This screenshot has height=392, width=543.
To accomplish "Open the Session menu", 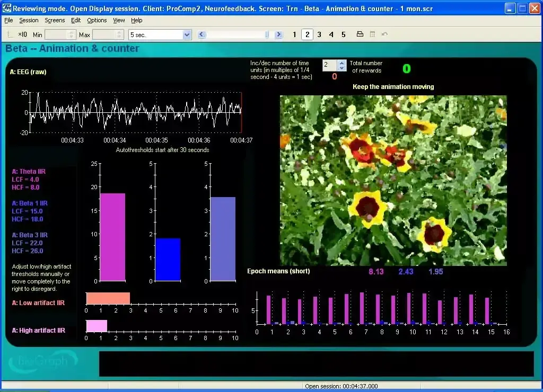I will point(29,20).
